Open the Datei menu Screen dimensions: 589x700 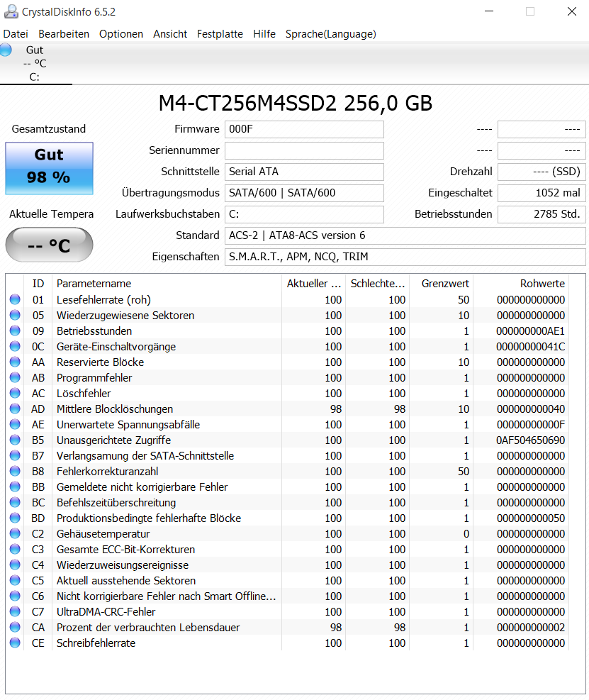tap(16, 34)
